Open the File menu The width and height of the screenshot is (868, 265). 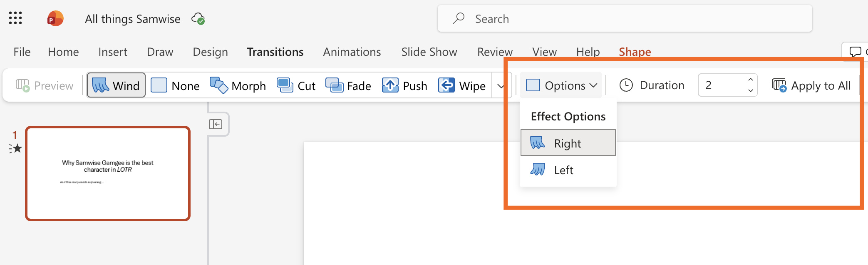click(x=22, y=52)
